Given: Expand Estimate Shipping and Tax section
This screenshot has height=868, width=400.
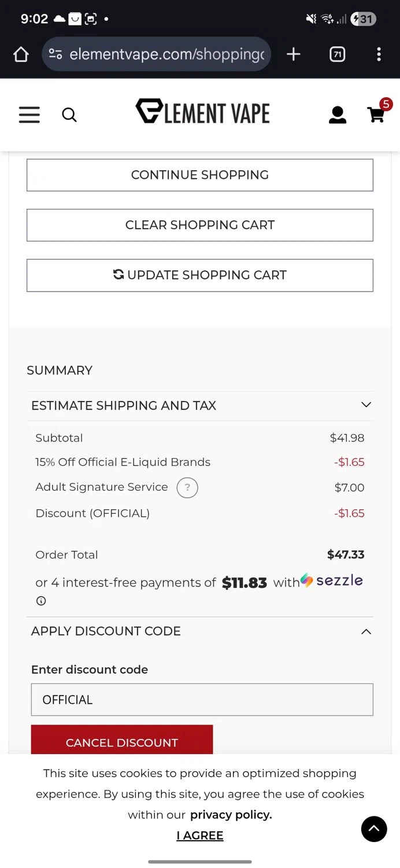Looking at the screenshot, I should point(366,405).
